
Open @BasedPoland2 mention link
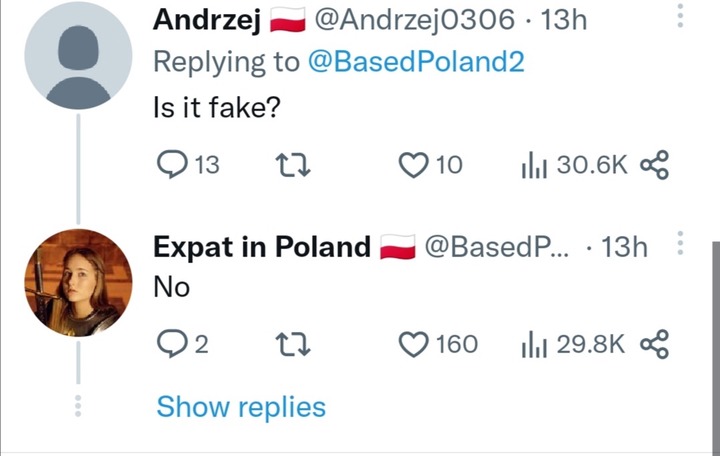click(414, 61)
